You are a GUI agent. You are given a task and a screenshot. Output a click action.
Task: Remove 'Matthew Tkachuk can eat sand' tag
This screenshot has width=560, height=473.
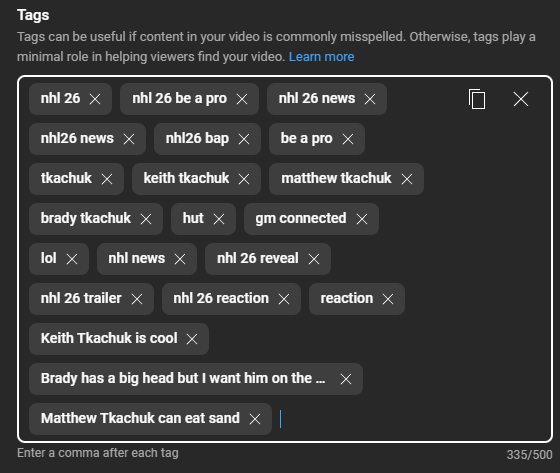tap(255, 419)
